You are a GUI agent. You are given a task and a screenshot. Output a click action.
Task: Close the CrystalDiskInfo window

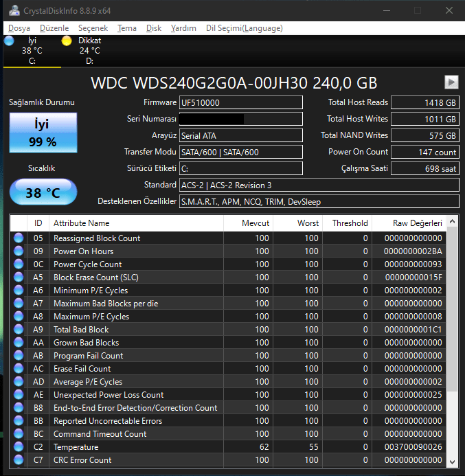(449, 10)
